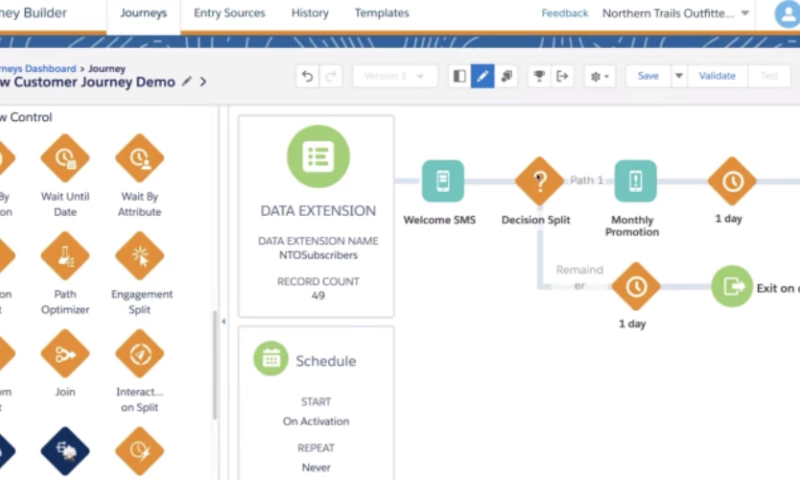
Task: Click the Feedback link
Action: [x=564, y=13]
